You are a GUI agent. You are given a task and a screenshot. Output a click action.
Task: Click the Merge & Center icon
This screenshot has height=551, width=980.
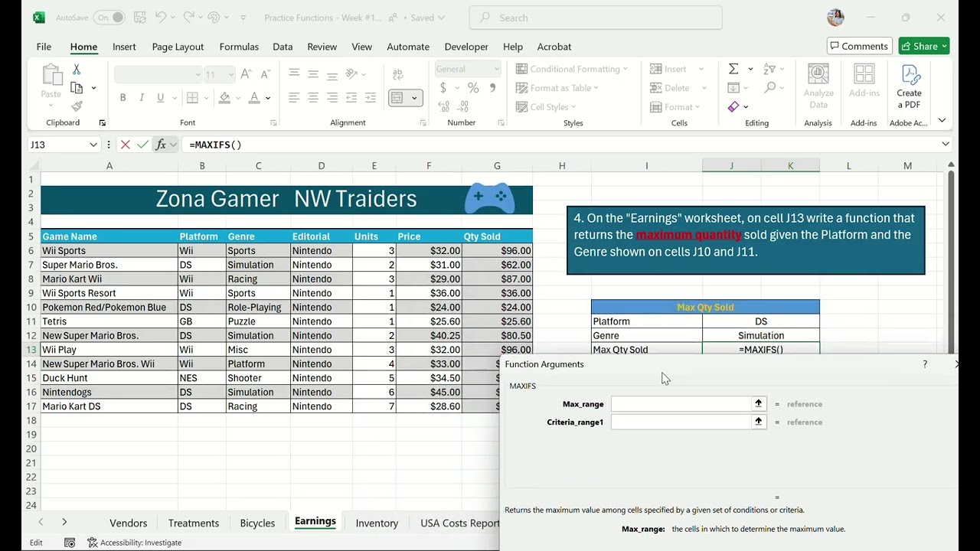pos(397,98)
